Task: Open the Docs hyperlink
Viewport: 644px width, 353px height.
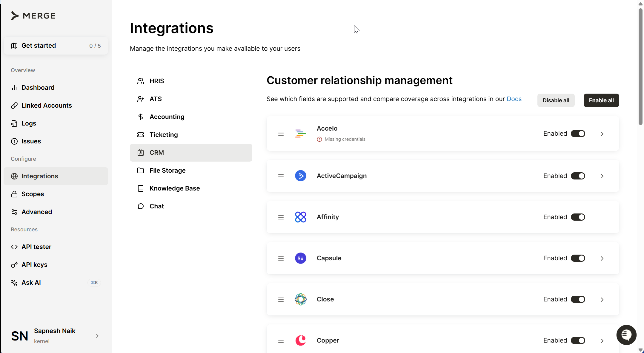Action: [514, 99]
